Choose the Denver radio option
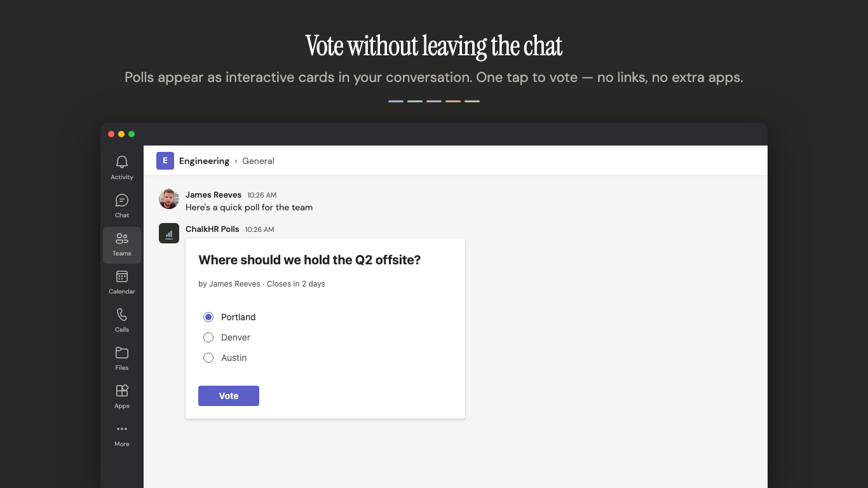868x488 pixels. click(208, 337)
